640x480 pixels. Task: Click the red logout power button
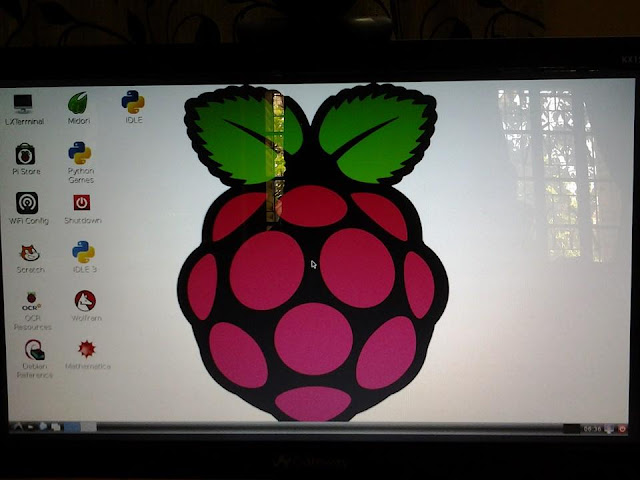(622, 429)
